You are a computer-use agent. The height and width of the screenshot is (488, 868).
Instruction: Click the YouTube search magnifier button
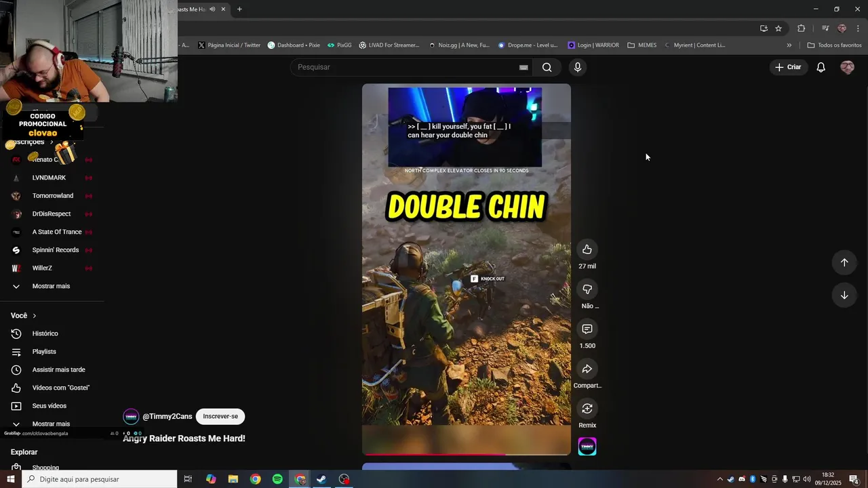pyautogui.click(x=547, y=67)
